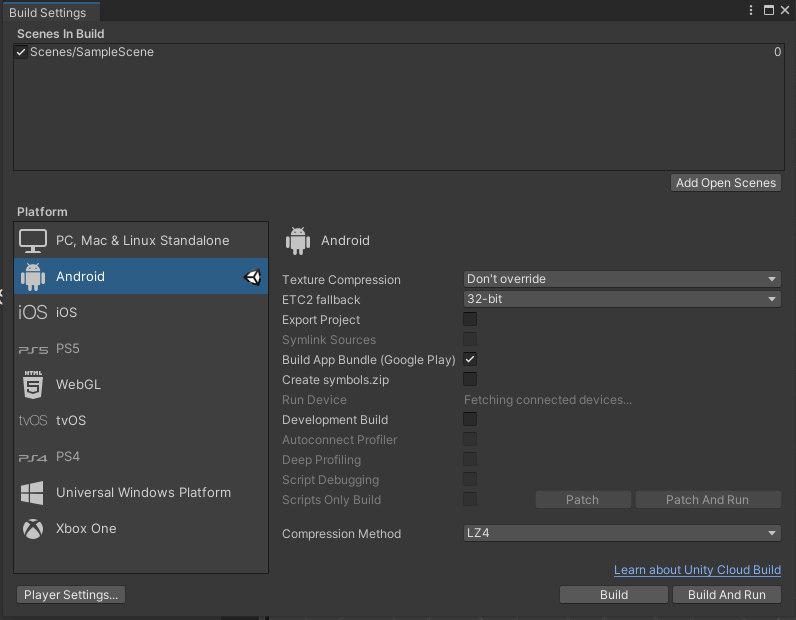Screen dimensions: 796x620
Task: Open the window's three-dot options menu
Action: pyautogui.click(x=751, y=10)
